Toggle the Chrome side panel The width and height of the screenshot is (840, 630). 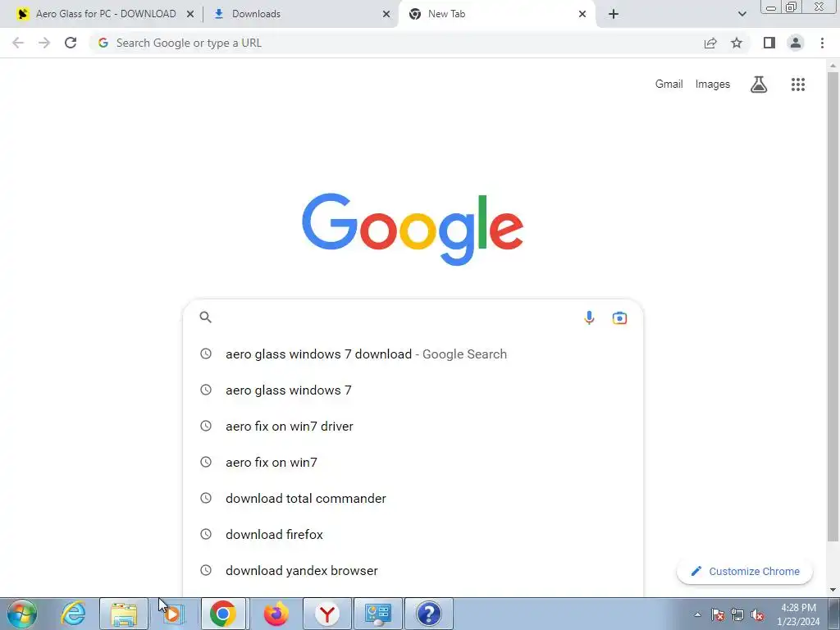[769, 43]
